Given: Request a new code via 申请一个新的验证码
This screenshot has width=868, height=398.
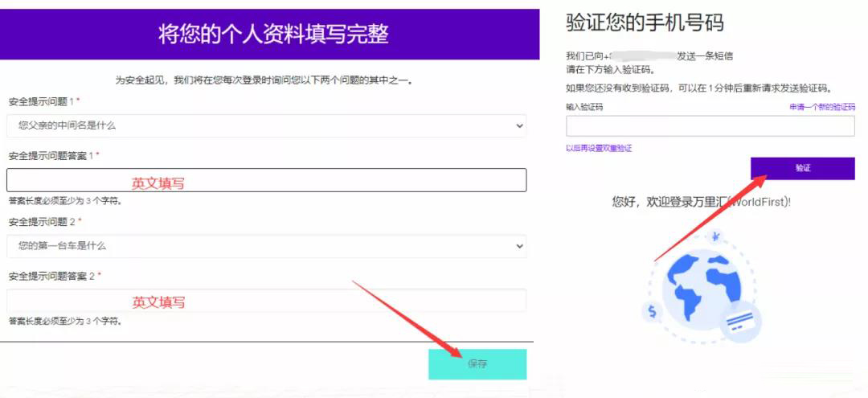Looking at the screenshot, I should [821, 107].
